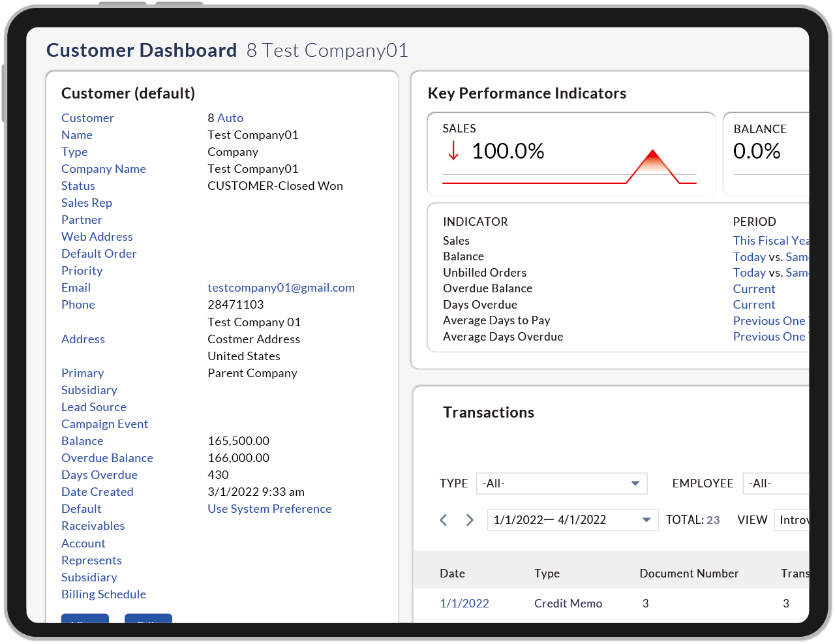Select the BALANCE KPI tile

point(767,153)
